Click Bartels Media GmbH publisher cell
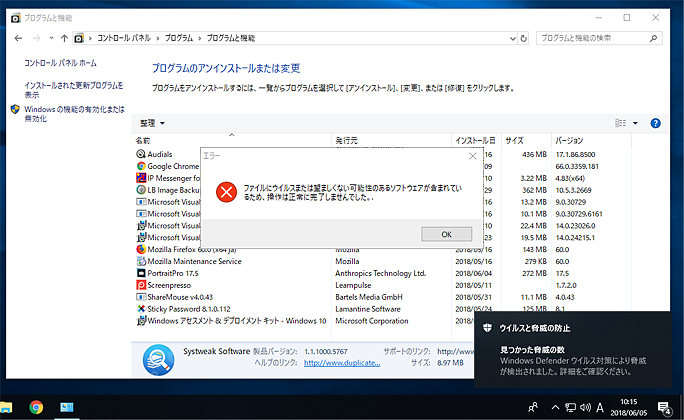Screen dimensions: 684x420 click(369, 297)
